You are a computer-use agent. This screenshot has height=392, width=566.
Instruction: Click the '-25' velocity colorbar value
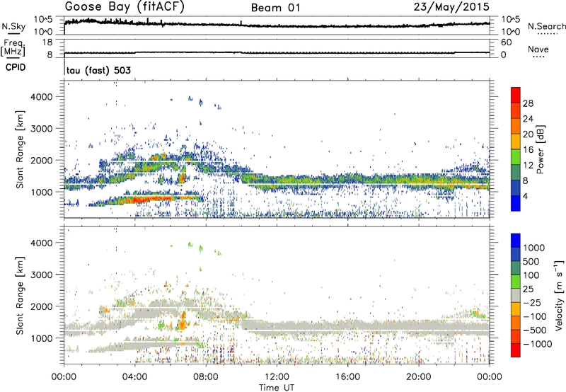532,303
